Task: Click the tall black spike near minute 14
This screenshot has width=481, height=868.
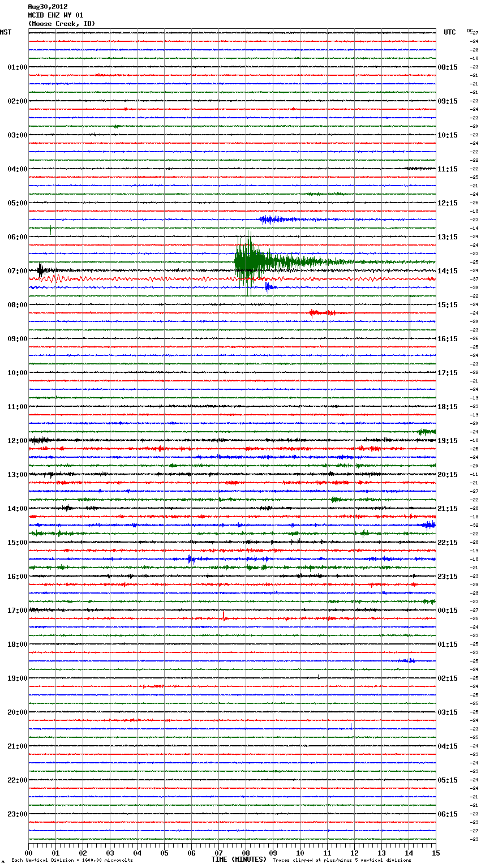Action: click(x=410, y=317)
